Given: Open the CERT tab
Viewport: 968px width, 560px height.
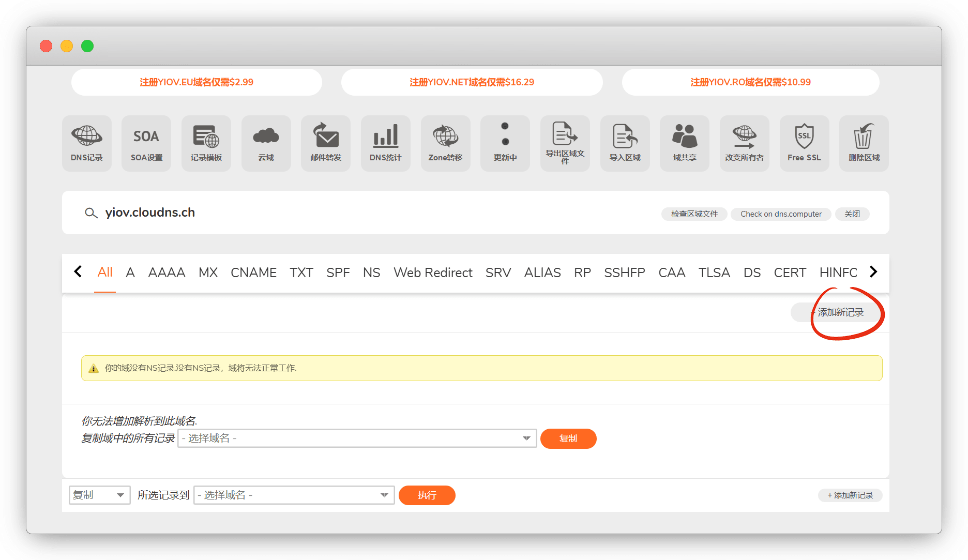Looking at the screenshot, I should tap(790, 273).
